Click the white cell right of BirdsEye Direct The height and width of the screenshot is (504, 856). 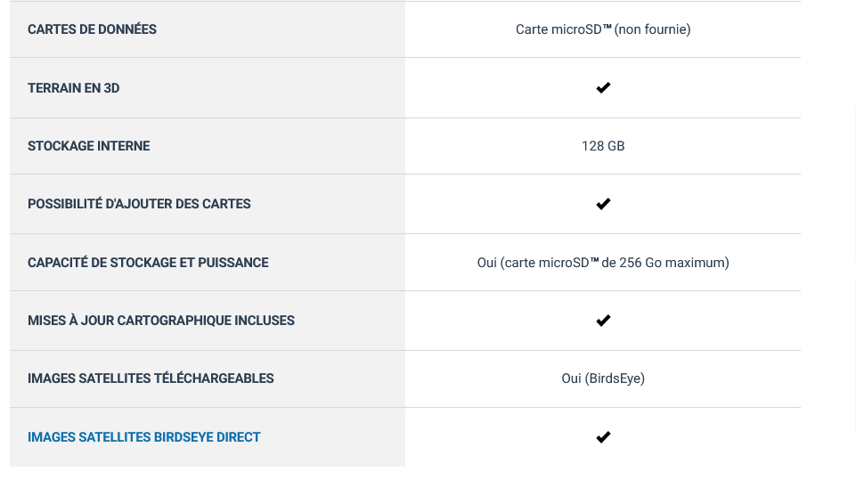point(603,437)
